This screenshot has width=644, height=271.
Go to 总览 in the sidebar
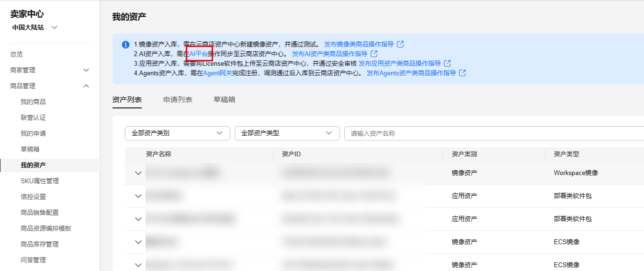[x=16, y=54]
